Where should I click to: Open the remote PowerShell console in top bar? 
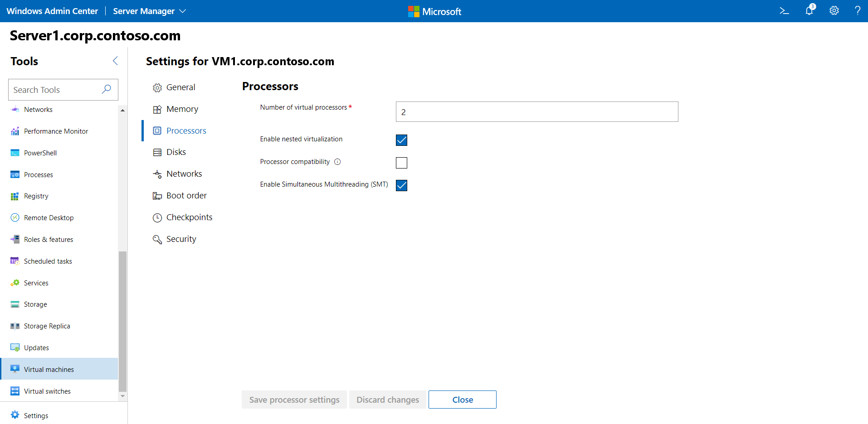coord(784,10)
